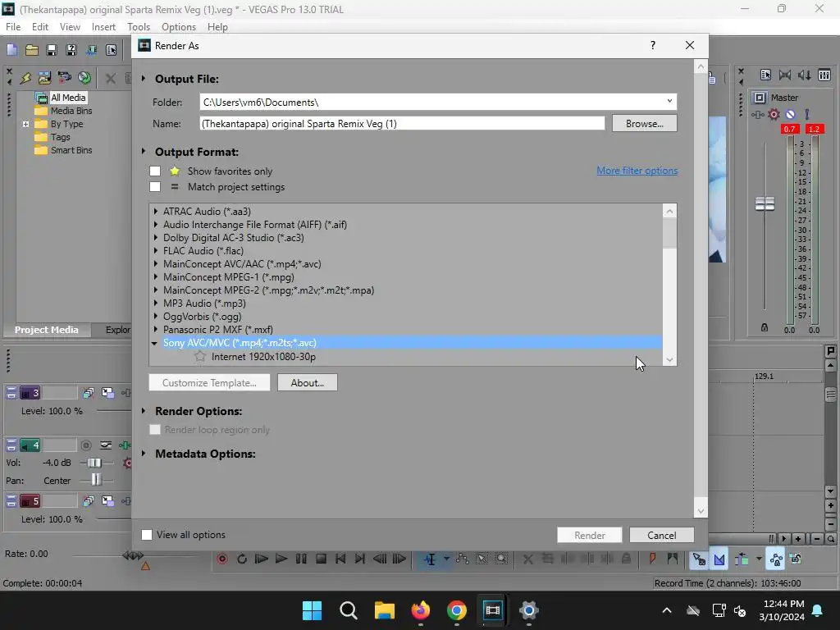Collapse the Output File section triangle

click(x=144, y=78)
